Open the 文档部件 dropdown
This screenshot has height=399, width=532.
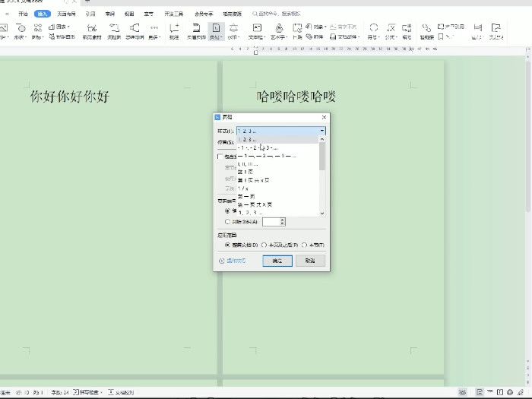pyautogui.click(x=345, y=36)
